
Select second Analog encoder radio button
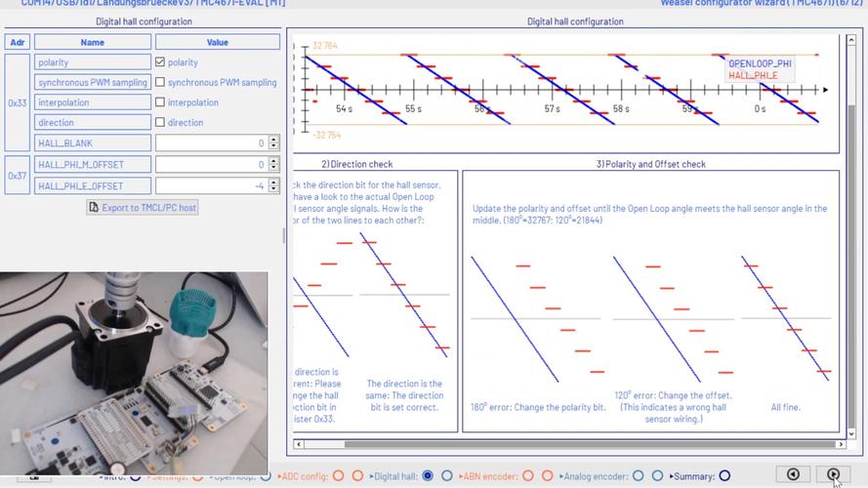point(657,476)
